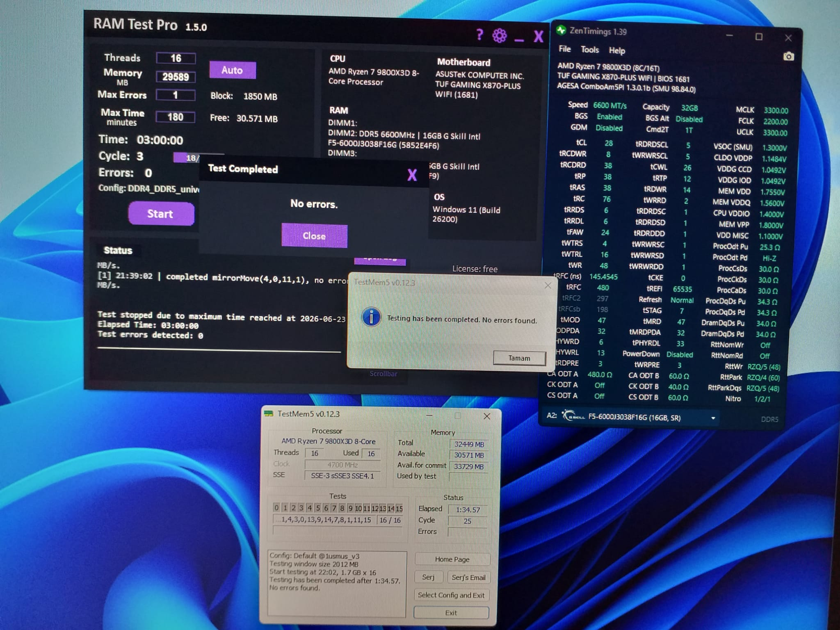This screenshot has width=840, height=630.
Task: Click the TestMem5 Clock '4700 MHz' value
Action: (343, 465)
